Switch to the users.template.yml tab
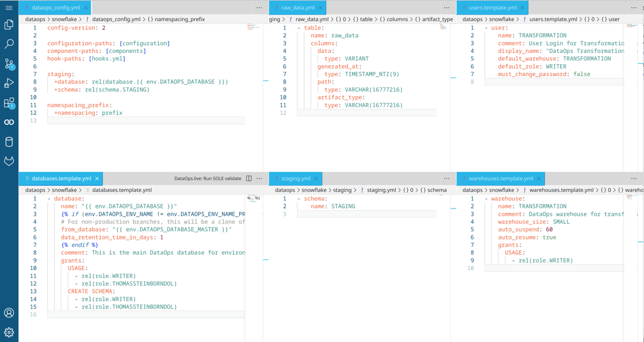Screen dimensions: 644x342 492,8
